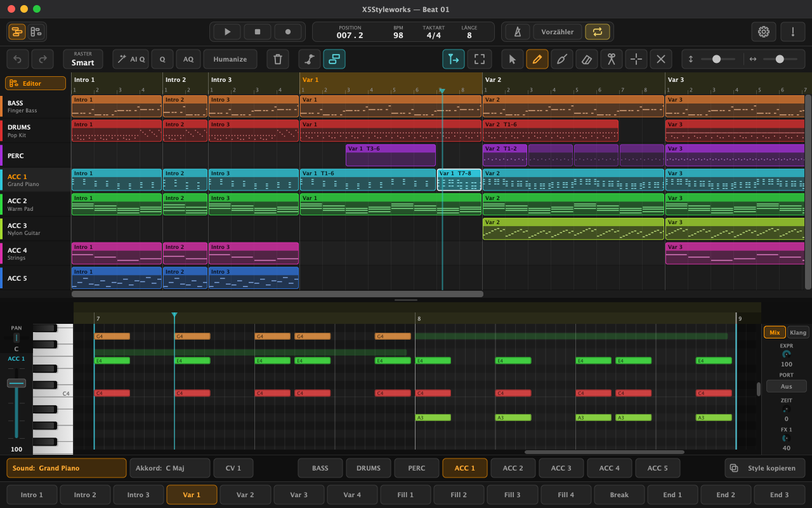Click the Undo arrow icon
Image resolution: width=812 pixels, height=508 pixels.
(x=18, y=59)
